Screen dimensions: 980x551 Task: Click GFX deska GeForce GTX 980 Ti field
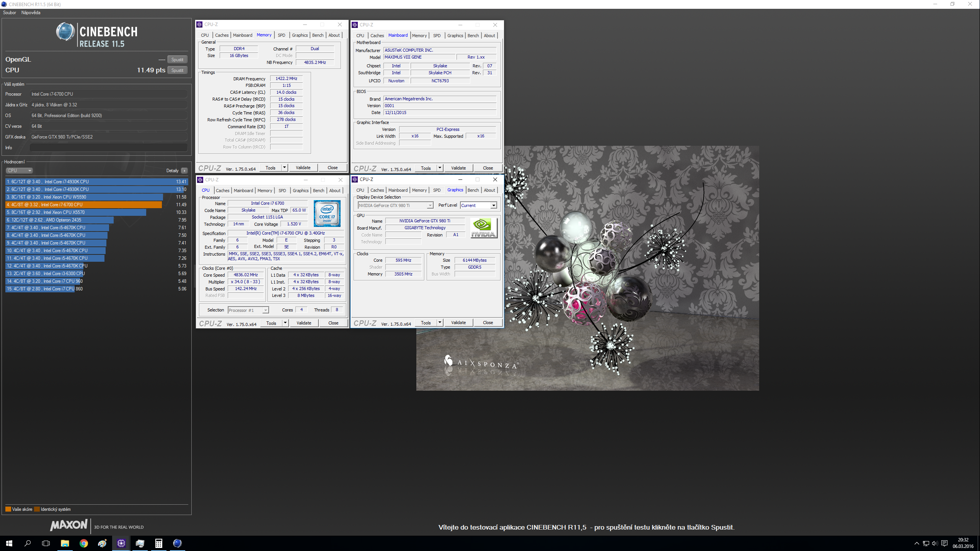pos(109,137)
